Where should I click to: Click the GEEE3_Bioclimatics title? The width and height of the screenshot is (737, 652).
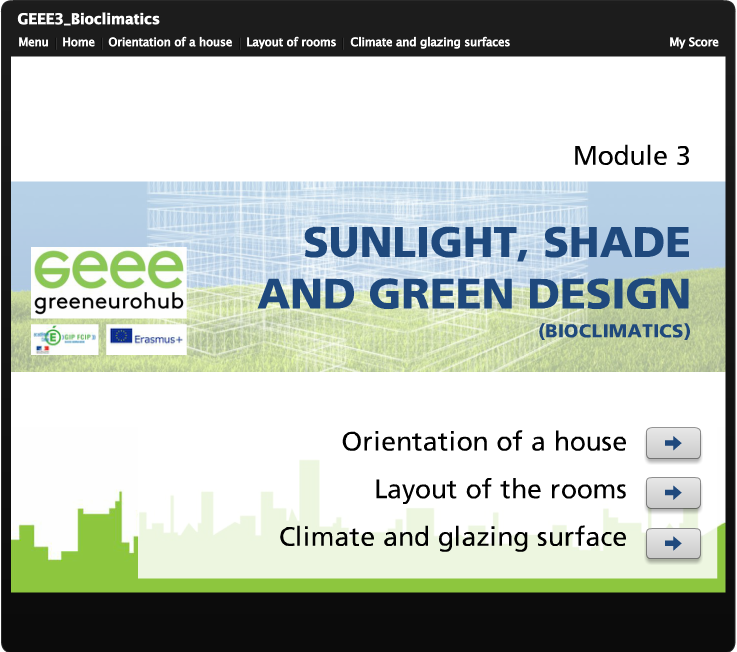[88, 19]
